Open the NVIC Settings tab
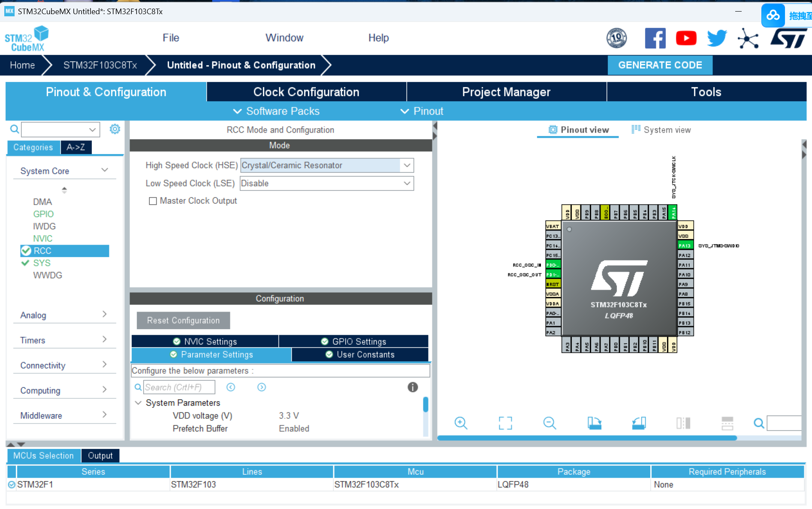Image resolution: width=812 pixels, height=509 pixels. coord(205,341)
